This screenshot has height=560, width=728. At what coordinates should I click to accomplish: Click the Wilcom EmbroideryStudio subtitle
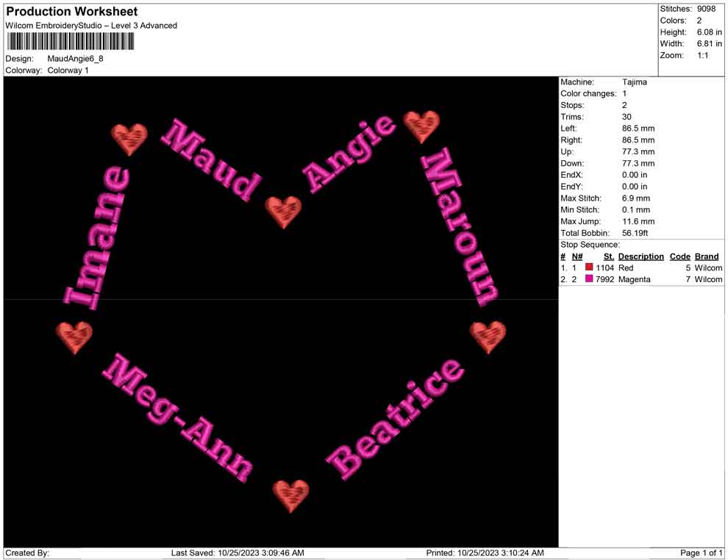(91, 26)
